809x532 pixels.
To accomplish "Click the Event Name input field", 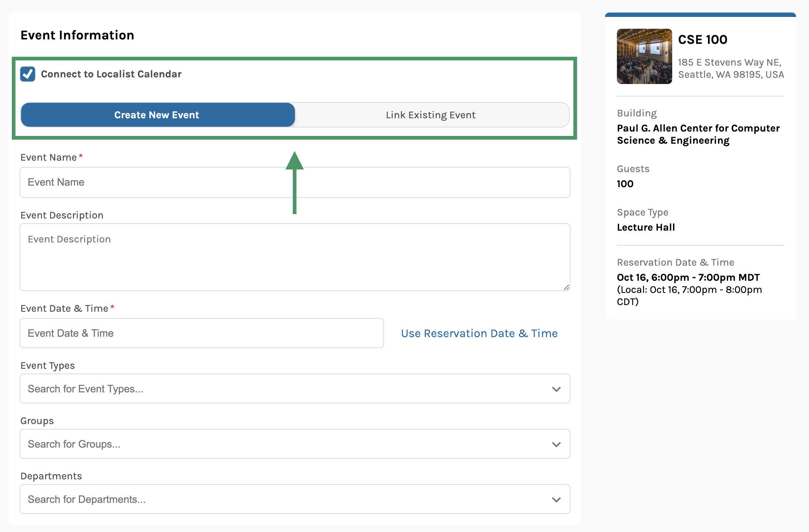I will click(x=294, y=182).
